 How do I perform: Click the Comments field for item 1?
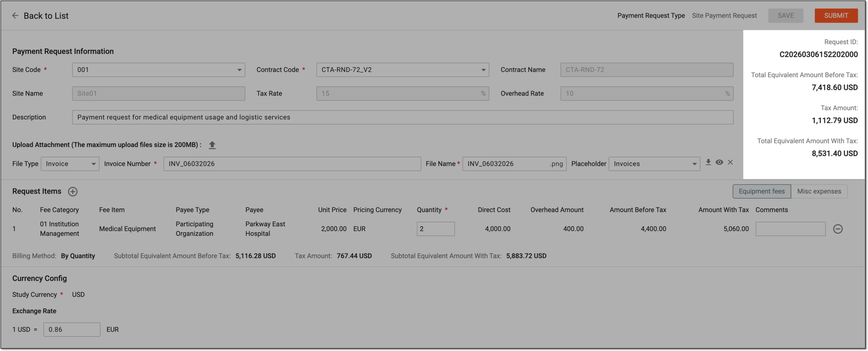791,229
